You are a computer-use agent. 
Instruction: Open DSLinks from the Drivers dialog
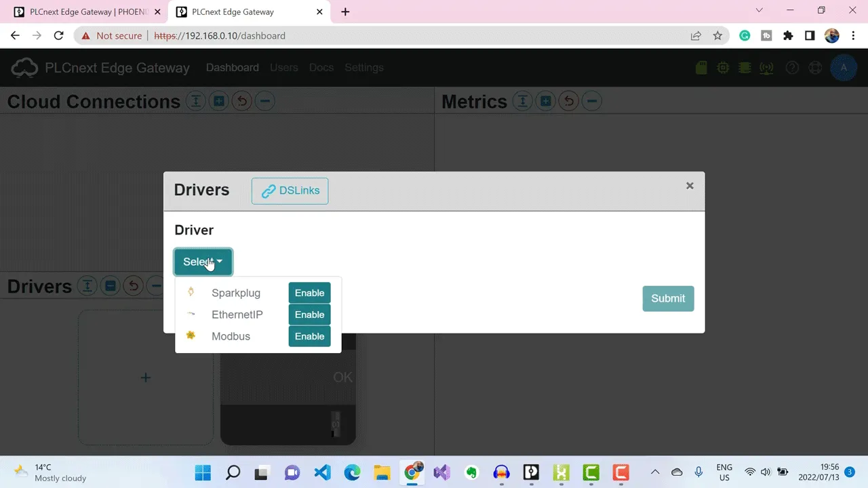(x=290, y=191)
